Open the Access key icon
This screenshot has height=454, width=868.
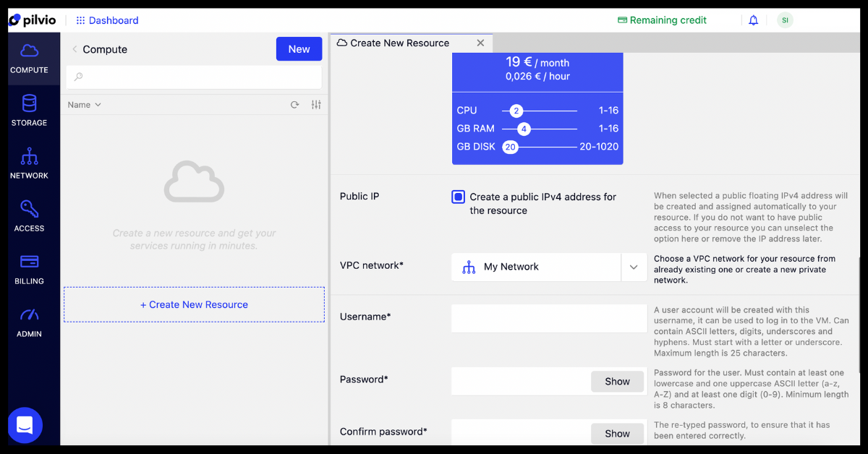(29, 210)
